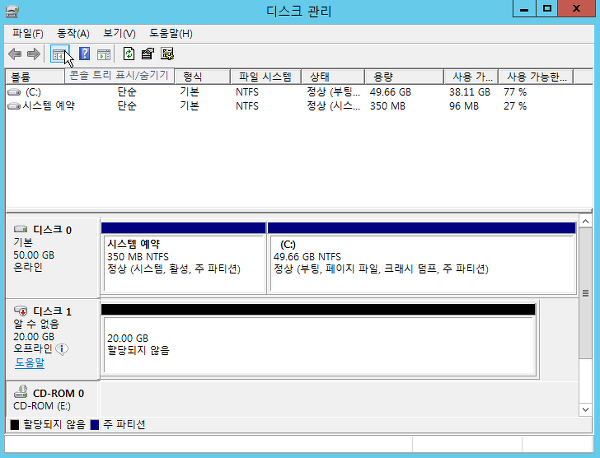Open the 파일(F) menu
Viewport: 600px width, 458px height.
(28, 34)
